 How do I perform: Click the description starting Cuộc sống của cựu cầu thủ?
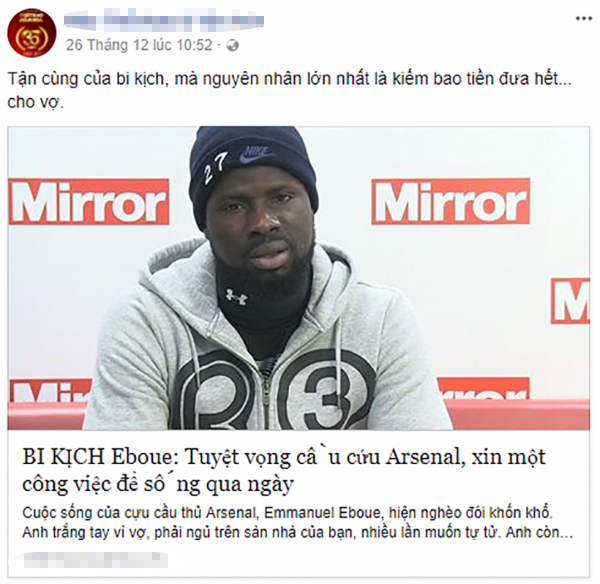297,523
